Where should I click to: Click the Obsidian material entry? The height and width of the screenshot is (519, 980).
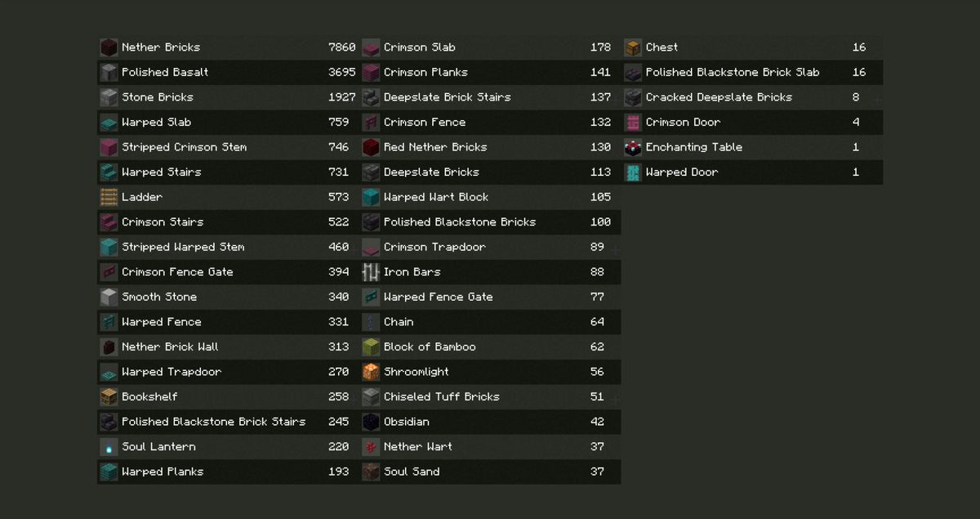point(490,422)
